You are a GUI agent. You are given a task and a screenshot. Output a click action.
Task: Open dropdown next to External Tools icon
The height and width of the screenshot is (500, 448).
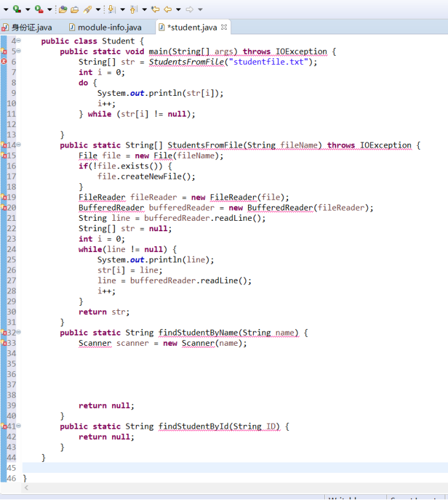(x=50, y=10)
